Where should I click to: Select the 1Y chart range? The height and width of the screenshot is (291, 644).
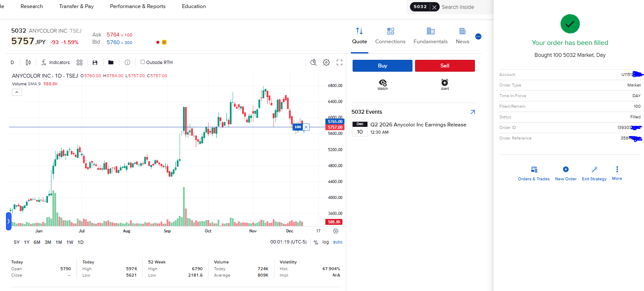click(27, 242)
